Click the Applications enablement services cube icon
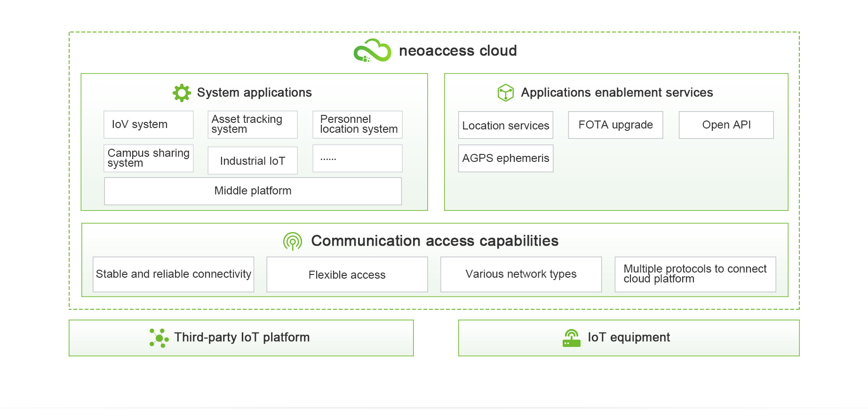The width and height of the screenshot is (868, 410). tap(505, 93)
